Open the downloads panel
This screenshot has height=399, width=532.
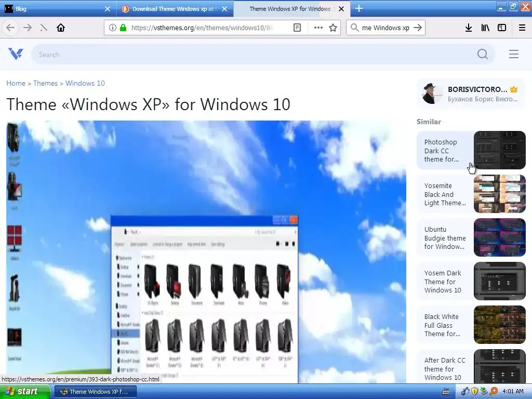(469, 28)
